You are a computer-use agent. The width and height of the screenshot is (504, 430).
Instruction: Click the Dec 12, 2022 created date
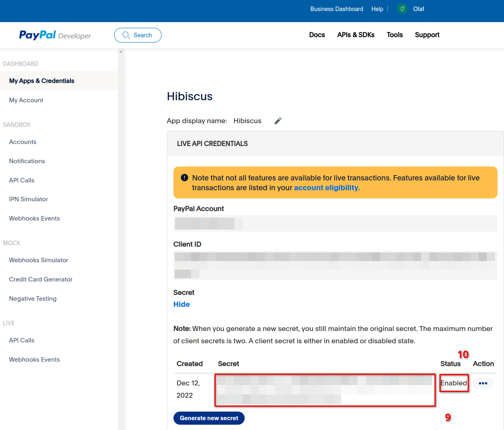(x=188, y=389)
